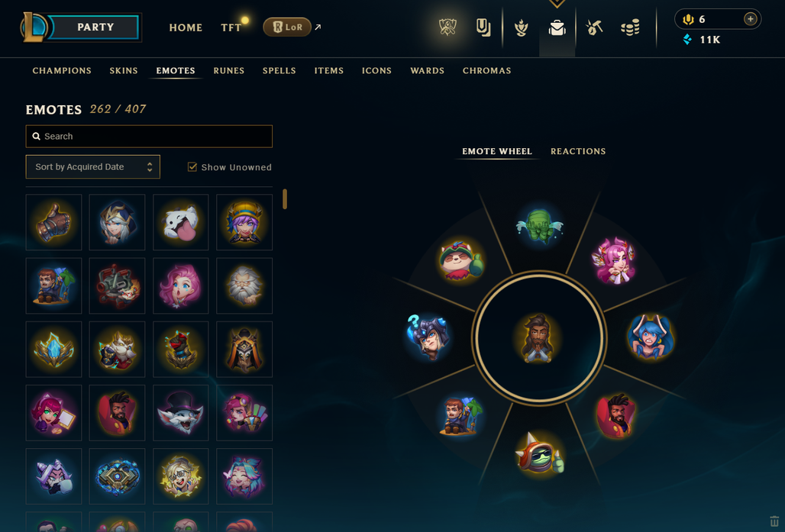Switch to the Reactions tab

pos(578,151)
